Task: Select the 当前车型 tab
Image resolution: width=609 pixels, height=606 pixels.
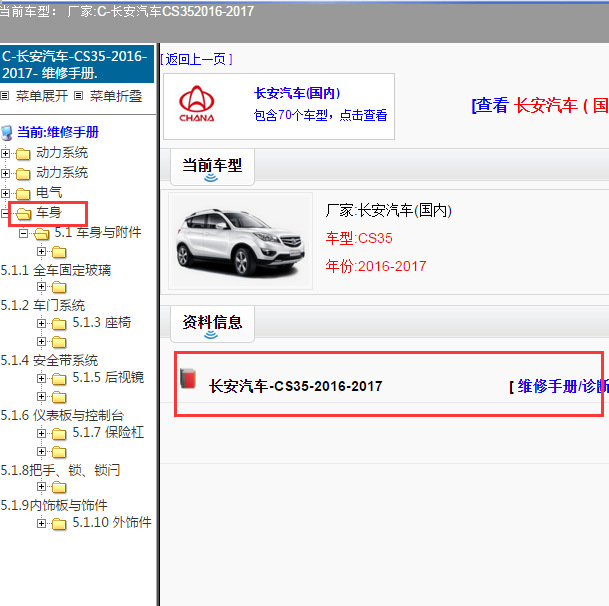Action: click(212, 167)
